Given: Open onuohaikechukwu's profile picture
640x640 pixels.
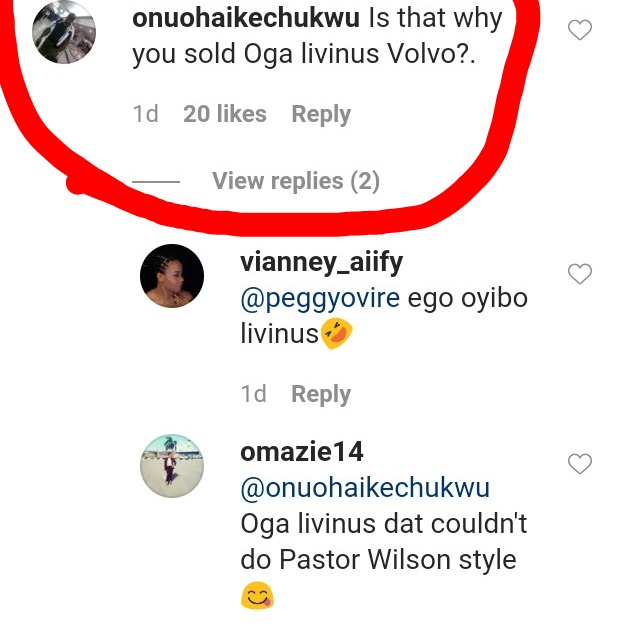Looking at the screenshot, I should coord(64,32).
